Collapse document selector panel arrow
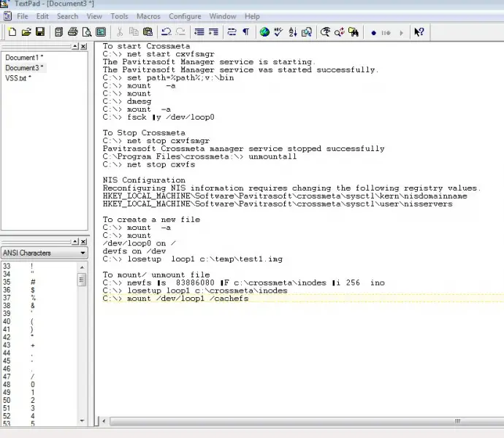The width and height of the screenshot is (504, 438). click(x=75, y=46)
